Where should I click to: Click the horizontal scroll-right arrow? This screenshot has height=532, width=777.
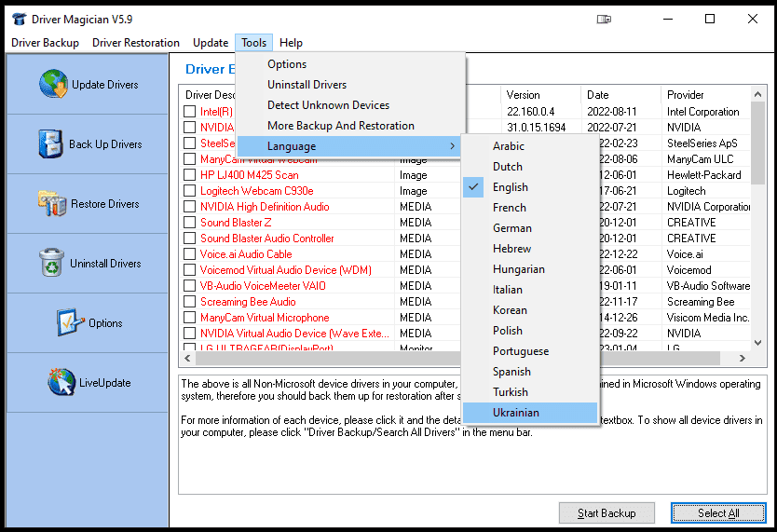pyautogui.click(x=742, y=358)
